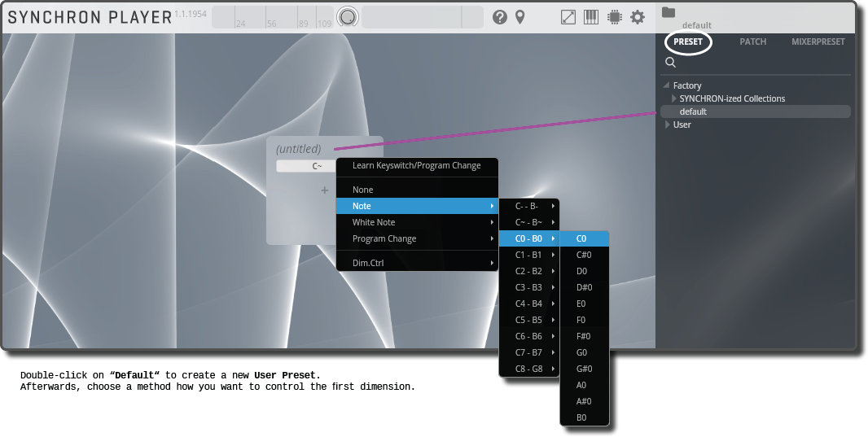Click the round knob in toolbar
Viewport: 868px width, 437px height.
[347, 17]
